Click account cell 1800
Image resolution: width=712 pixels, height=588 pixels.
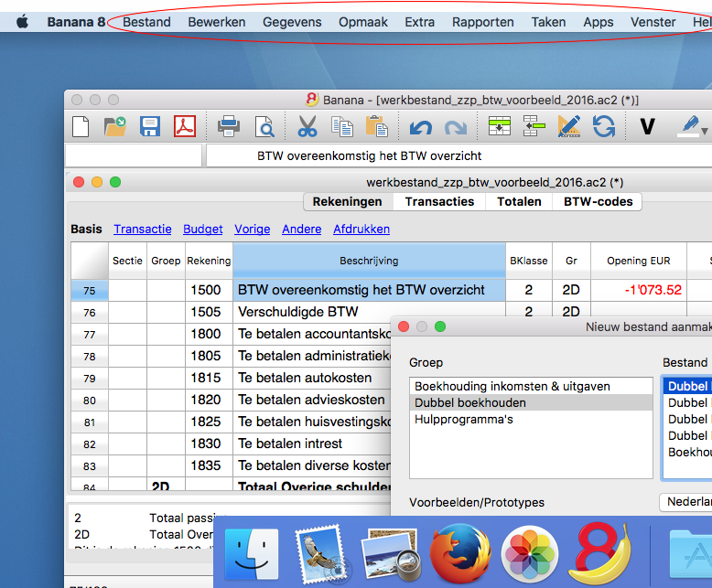pos(209,335)
